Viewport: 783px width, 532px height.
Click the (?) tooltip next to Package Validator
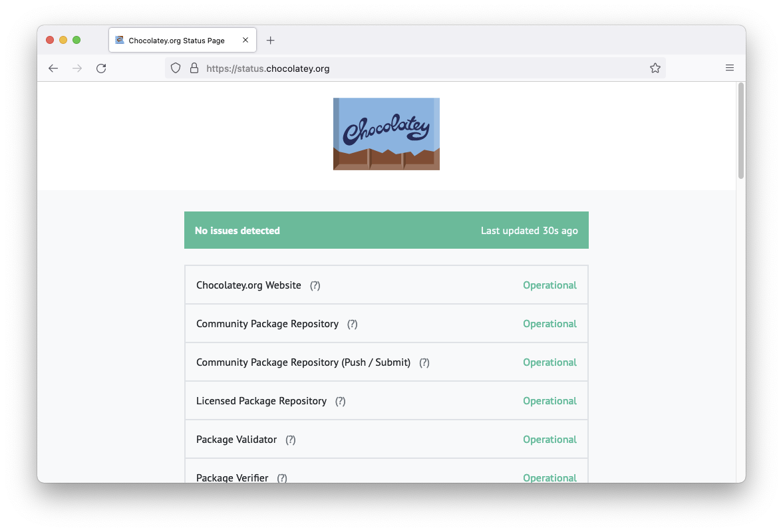click(x=290, y=439)
